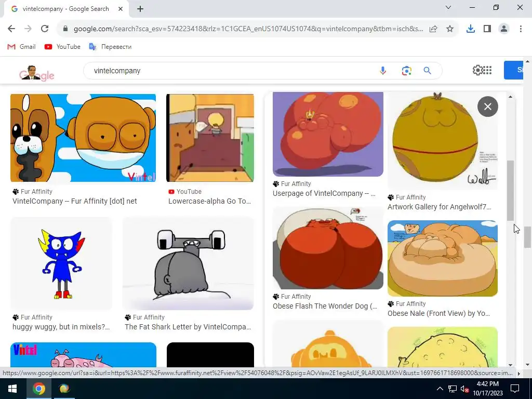
Task: Open the Gmail bookmark
Action: pyautogui.click(x=22, y=47)
